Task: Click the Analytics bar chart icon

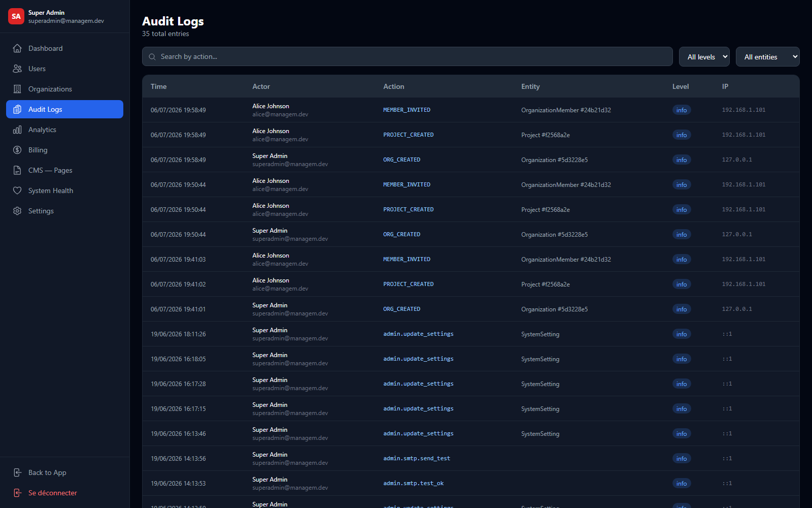Action: (17, 130)
